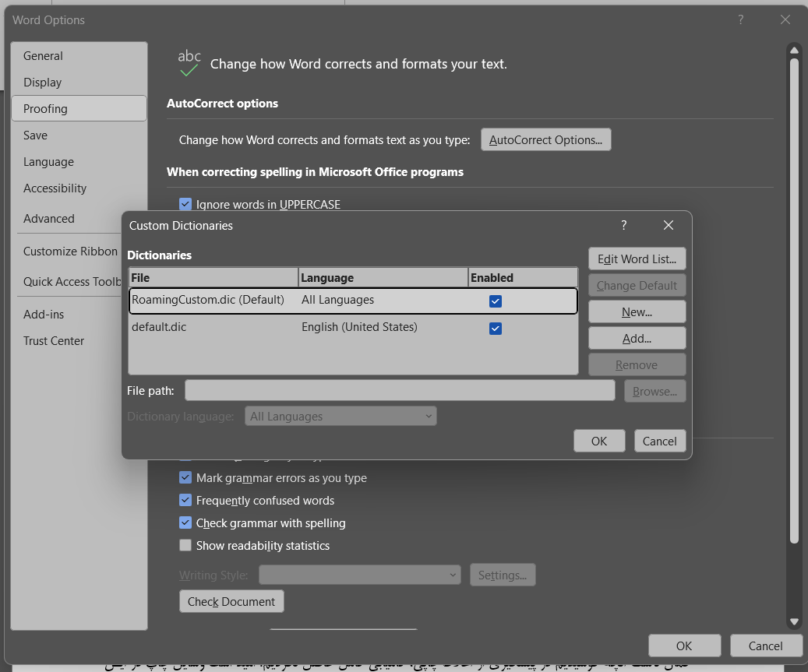808x672 pixels.
Task: Click inside the File path field
Action: point(400,391)
